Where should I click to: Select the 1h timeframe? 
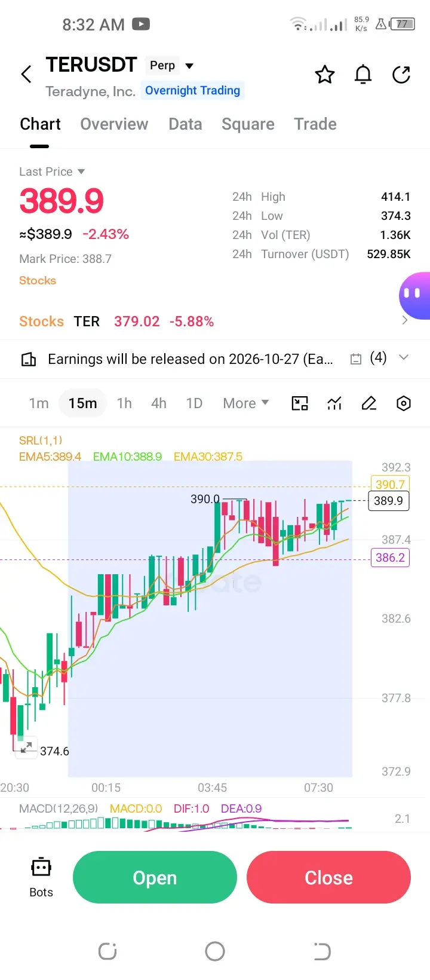(x=124, y=403)
